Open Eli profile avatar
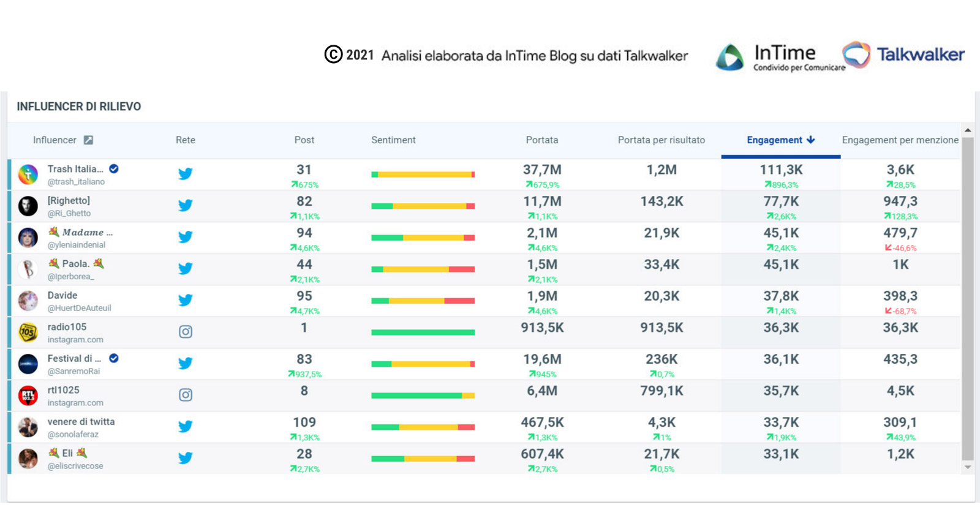The image size is (980, 507). (x=28, y=459)
